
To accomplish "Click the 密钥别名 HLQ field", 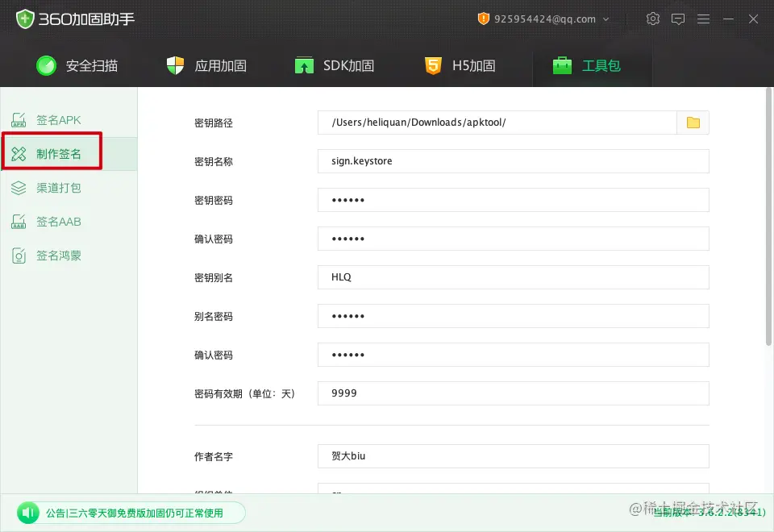I will [x=514, y=277].
